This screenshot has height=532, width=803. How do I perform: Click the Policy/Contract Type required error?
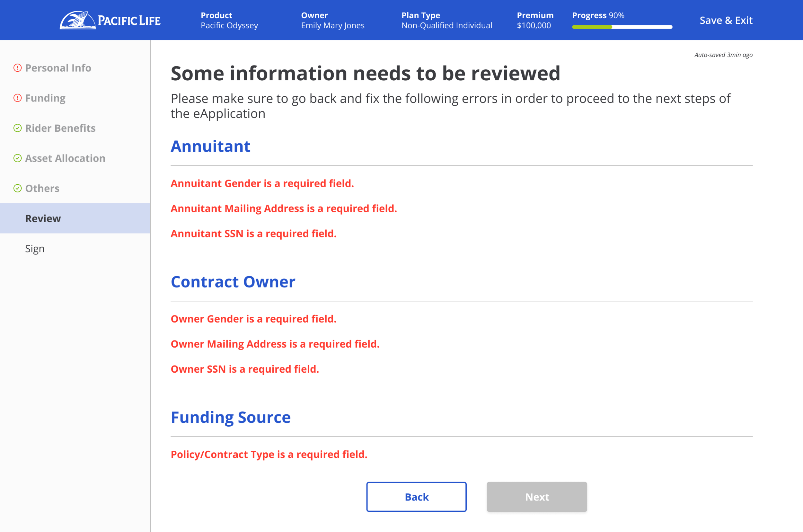[269, 454]
